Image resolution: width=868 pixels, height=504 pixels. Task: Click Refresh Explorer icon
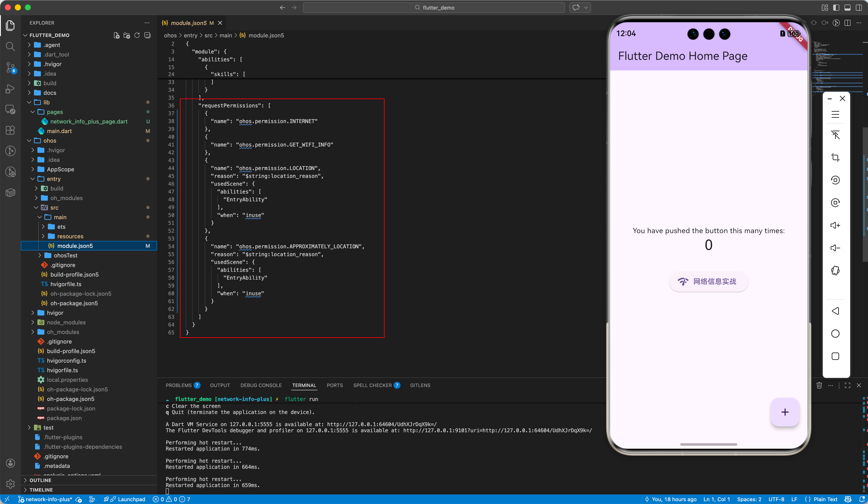click(x=137, y=35)
